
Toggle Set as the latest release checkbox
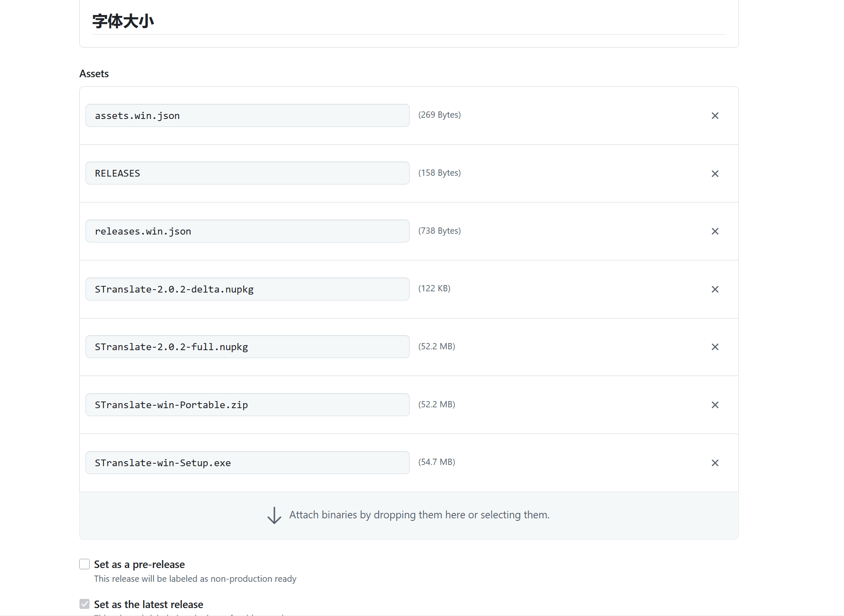click(x=85, y=604)
